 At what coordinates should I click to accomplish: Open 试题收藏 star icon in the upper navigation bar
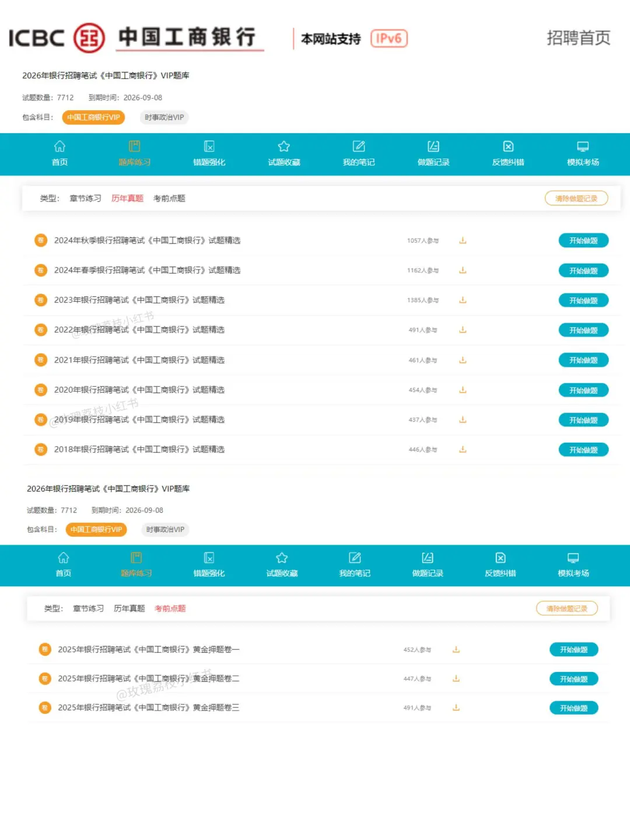click(284, 146)
